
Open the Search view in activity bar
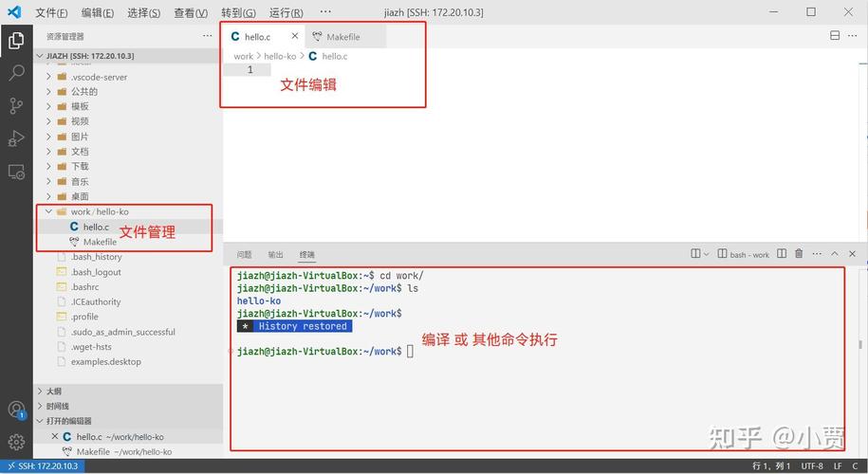click(x=17, y=72)
